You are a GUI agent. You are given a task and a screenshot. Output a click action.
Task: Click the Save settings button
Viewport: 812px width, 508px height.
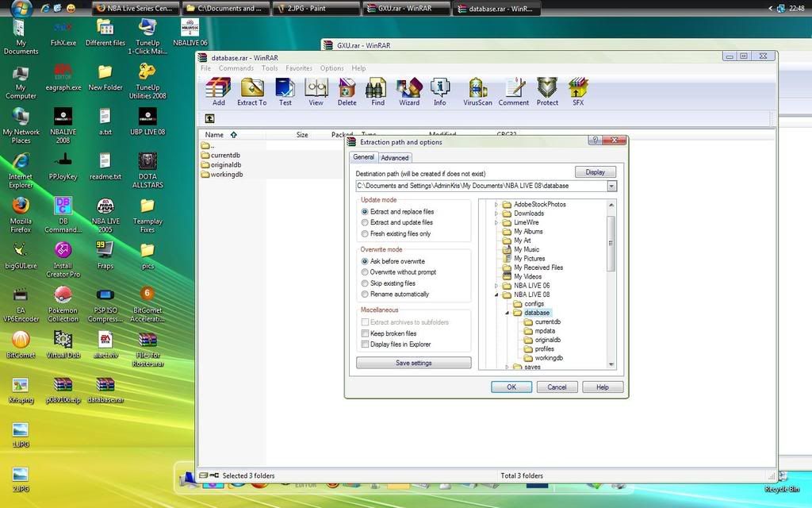413,363
